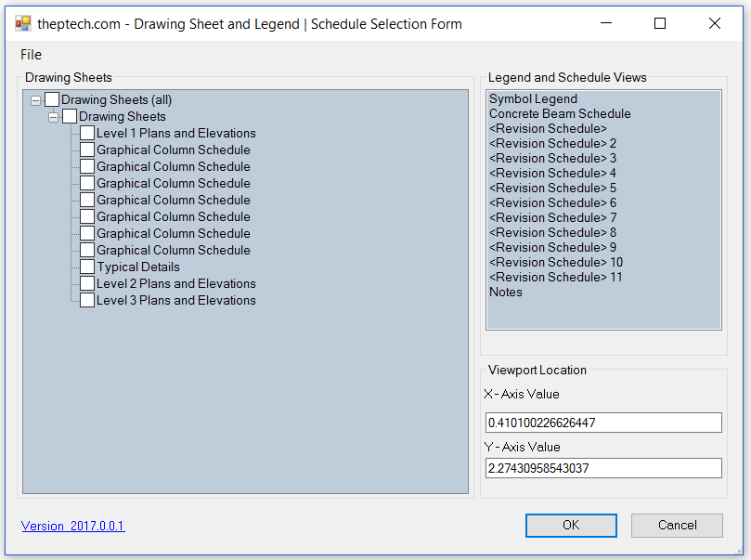Click the theptech app icon in title bar
Viewport: 751px width, 560px height.
pos(23,24)
